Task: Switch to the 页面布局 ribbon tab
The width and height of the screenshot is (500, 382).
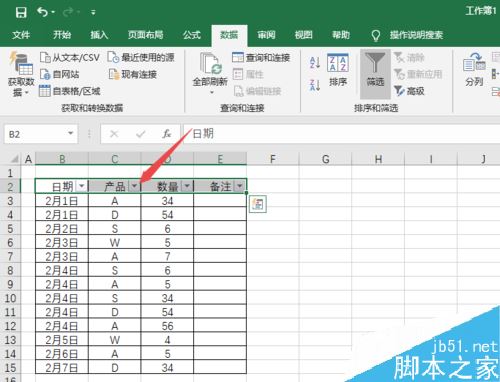Action: coord(145,35)
